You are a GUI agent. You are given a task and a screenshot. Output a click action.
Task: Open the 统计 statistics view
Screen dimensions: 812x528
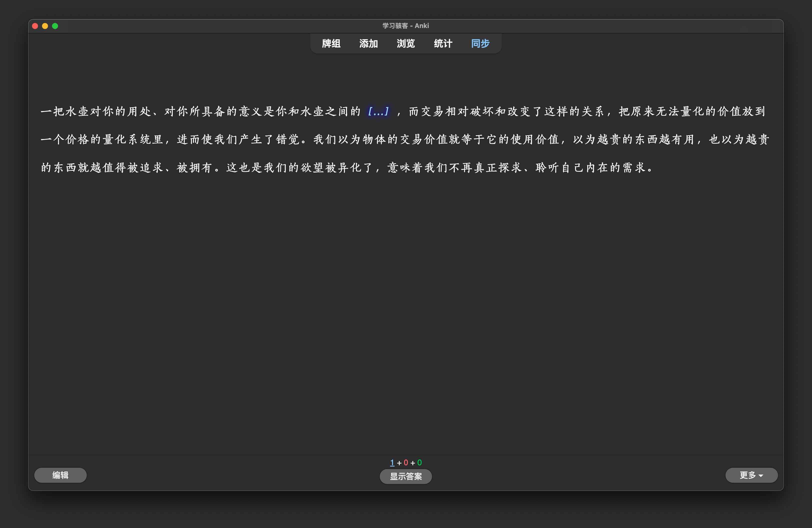pyautogui.click(x=443, y=44)
